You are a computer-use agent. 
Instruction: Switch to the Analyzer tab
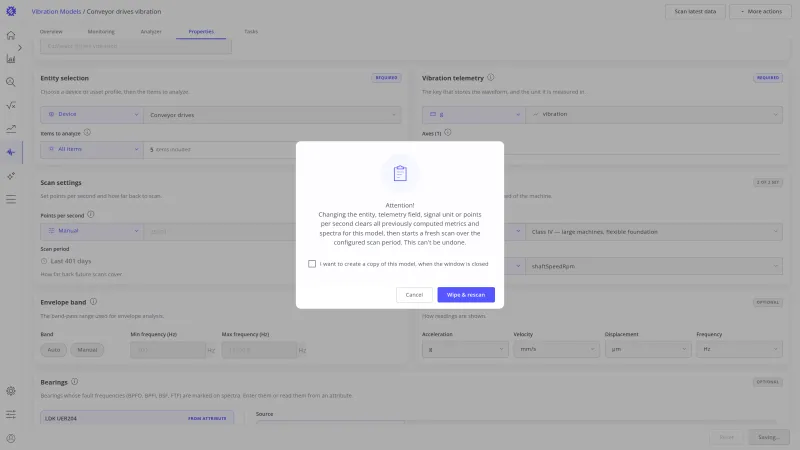151,32
